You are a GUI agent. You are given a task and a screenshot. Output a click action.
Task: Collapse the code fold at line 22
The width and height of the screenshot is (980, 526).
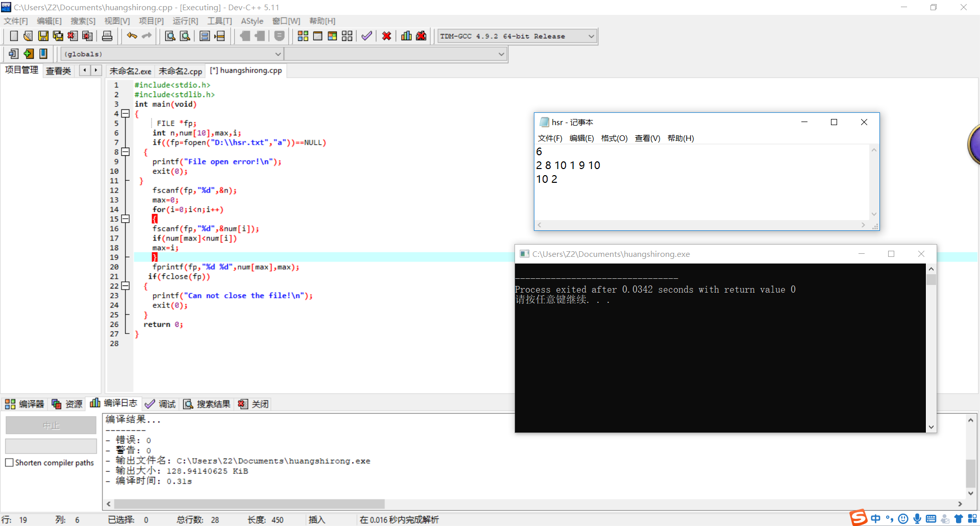point(126,286)
